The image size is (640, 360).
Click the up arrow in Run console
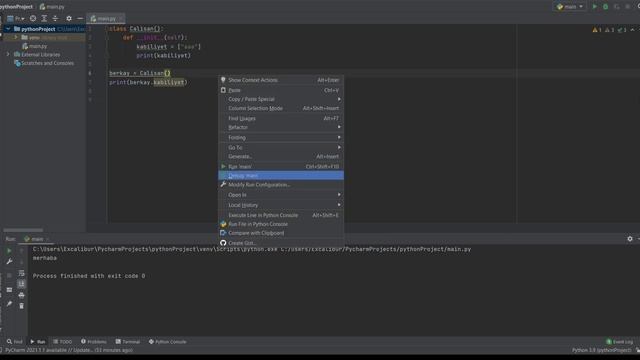[x=22, y=251]
